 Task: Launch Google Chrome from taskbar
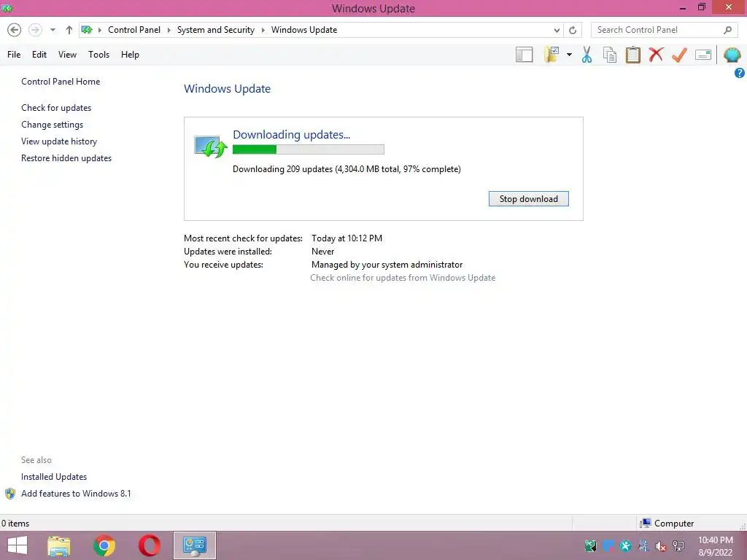[104, 545]
